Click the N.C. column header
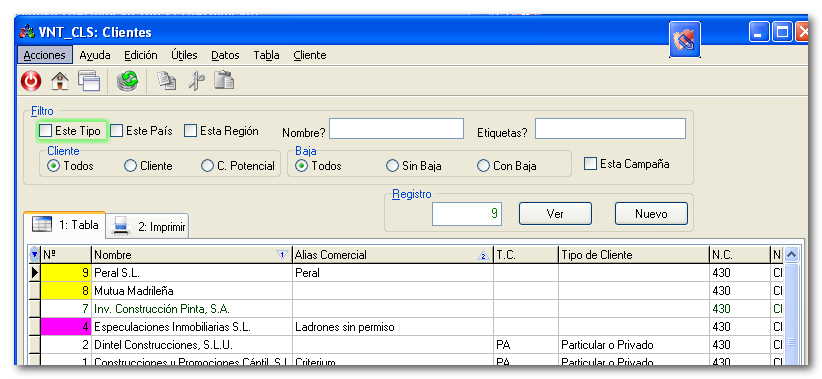The image size is (822, 379). coord(740,255)
